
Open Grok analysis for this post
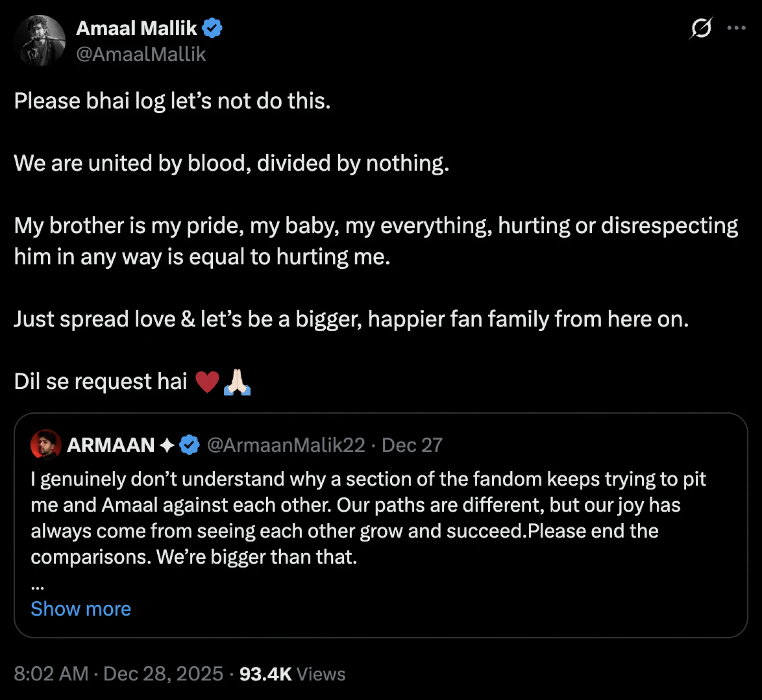[701, 29]
